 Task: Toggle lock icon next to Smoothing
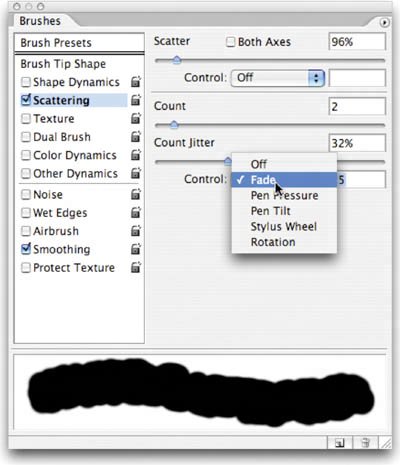click(136, 249)
